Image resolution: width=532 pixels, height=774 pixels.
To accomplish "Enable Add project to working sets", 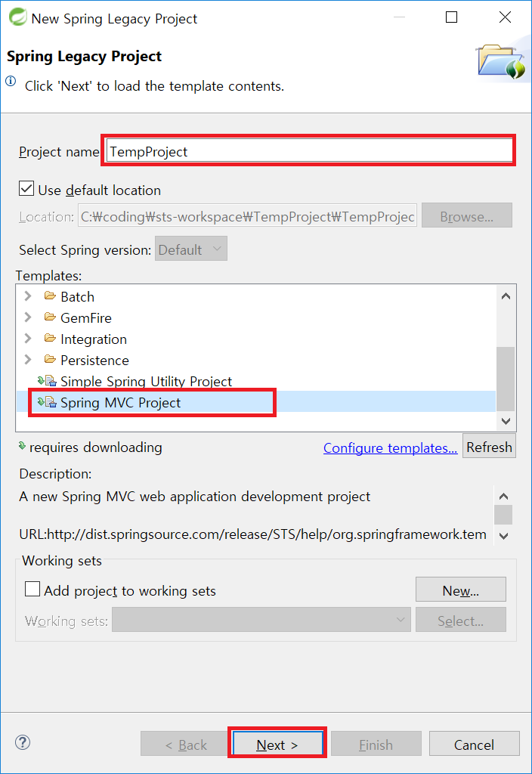I will tap(33, 590).
